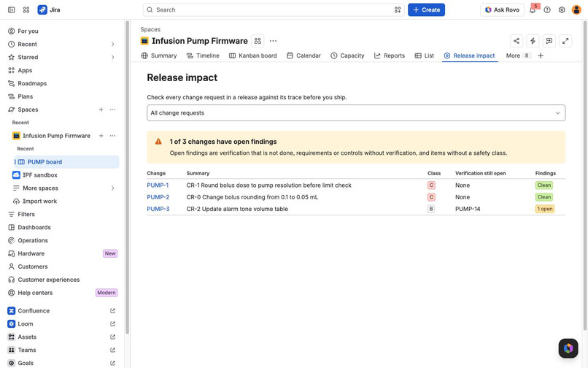Click the share icon button
The image size is (588, 368).
[x=517, y=41]
